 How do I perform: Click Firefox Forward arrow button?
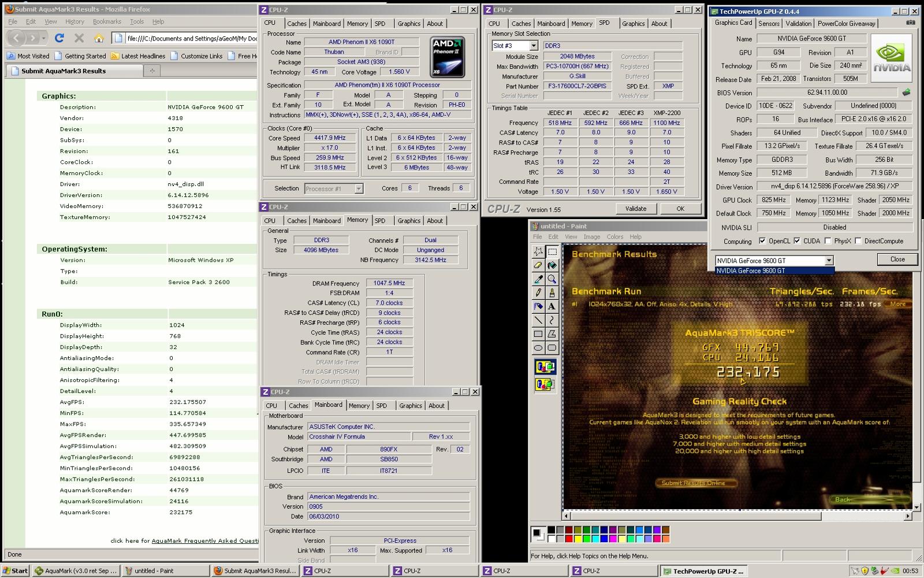33,38
